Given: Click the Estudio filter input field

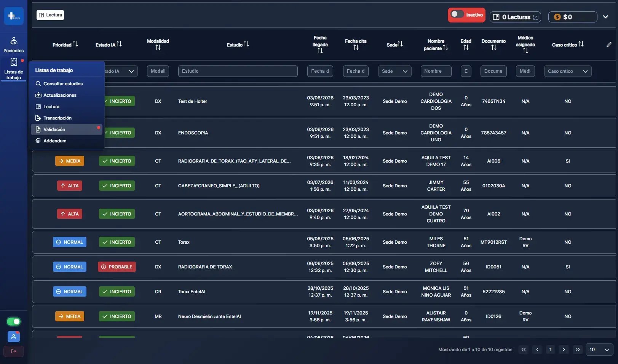Looking at the screenshot, I should (x=238, y=71).
